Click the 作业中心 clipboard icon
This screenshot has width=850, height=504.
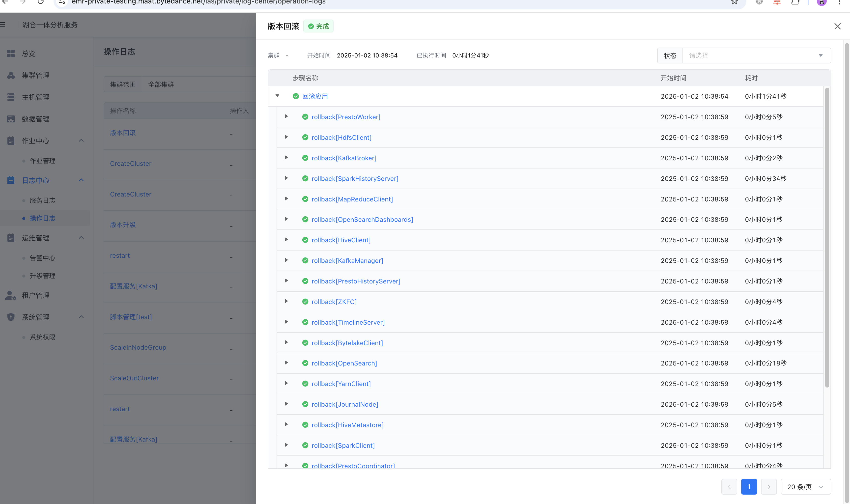[11, 140]
